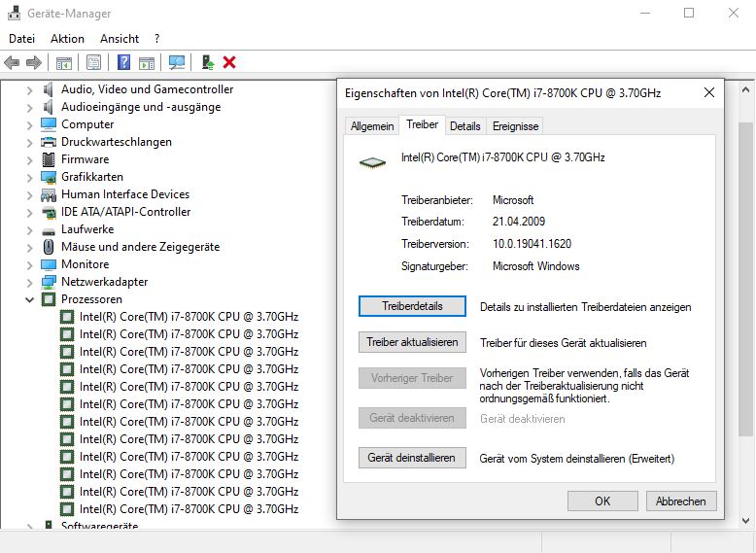Close the Eigenschaften dialog with X
Viewport: 756px width, 553px height.
(709, 92)
